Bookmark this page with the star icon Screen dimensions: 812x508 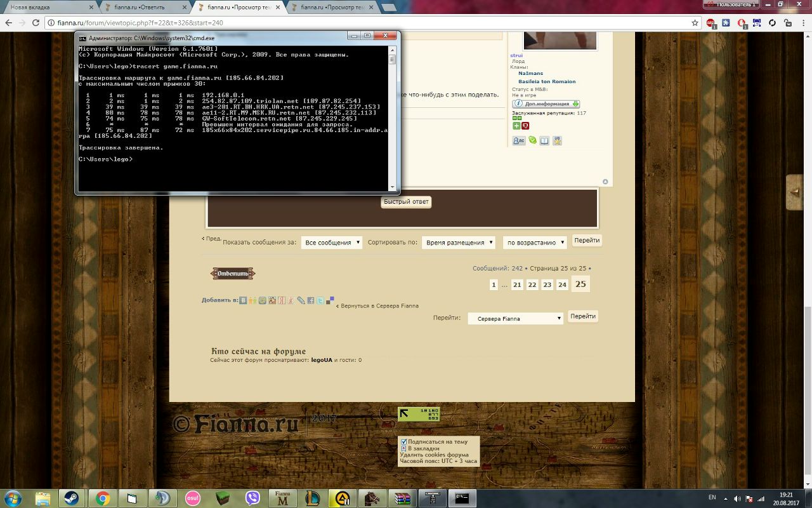click(695, 22)
